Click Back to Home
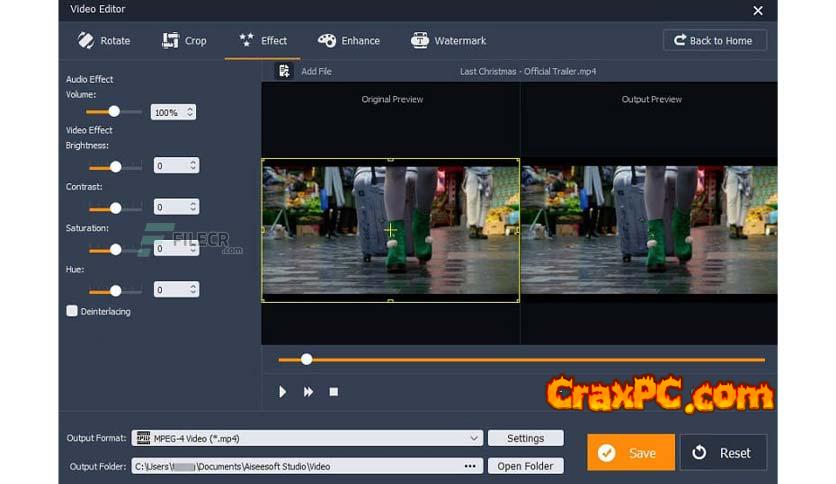 [x=714, y=40]
